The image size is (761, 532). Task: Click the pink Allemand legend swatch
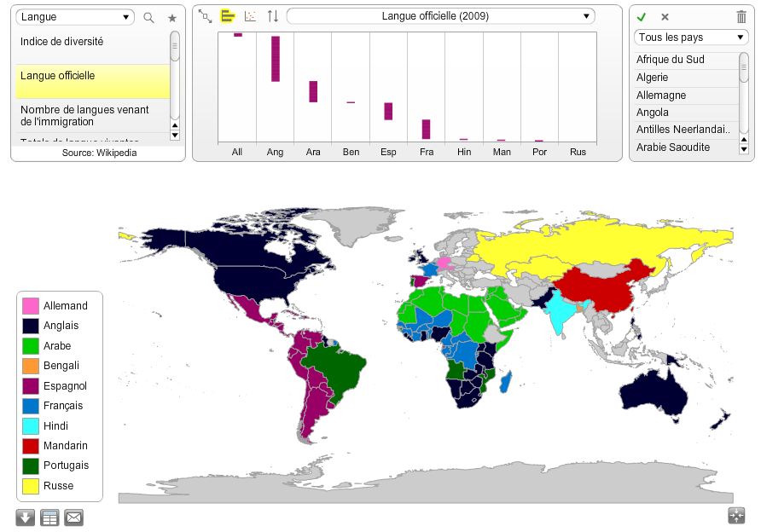click(31, 306)
